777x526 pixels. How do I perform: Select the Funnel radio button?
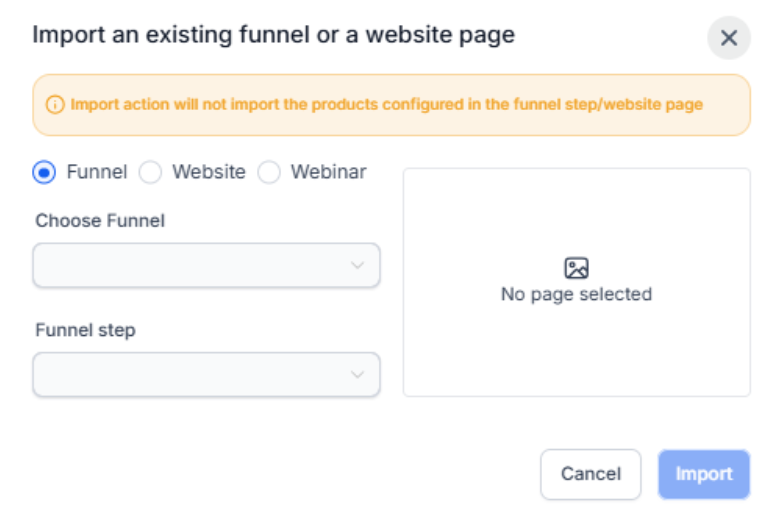(x=44, y=172)
